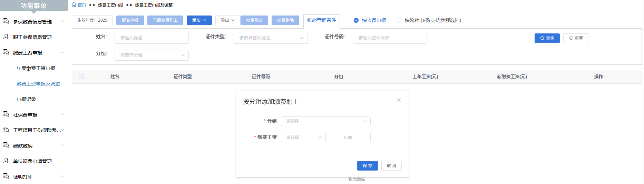Open the 证件类型 dropdown
The width and height of the screenshot is (644, 184).
(x=271, y=38)
